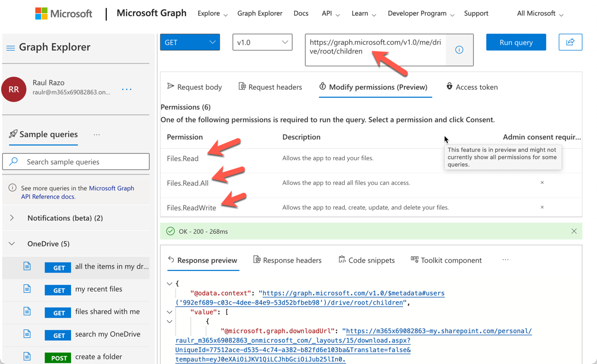597x364 pixels.
Task: Click document icon beside 'search my OneDrive'
Action: coord(27,334)
